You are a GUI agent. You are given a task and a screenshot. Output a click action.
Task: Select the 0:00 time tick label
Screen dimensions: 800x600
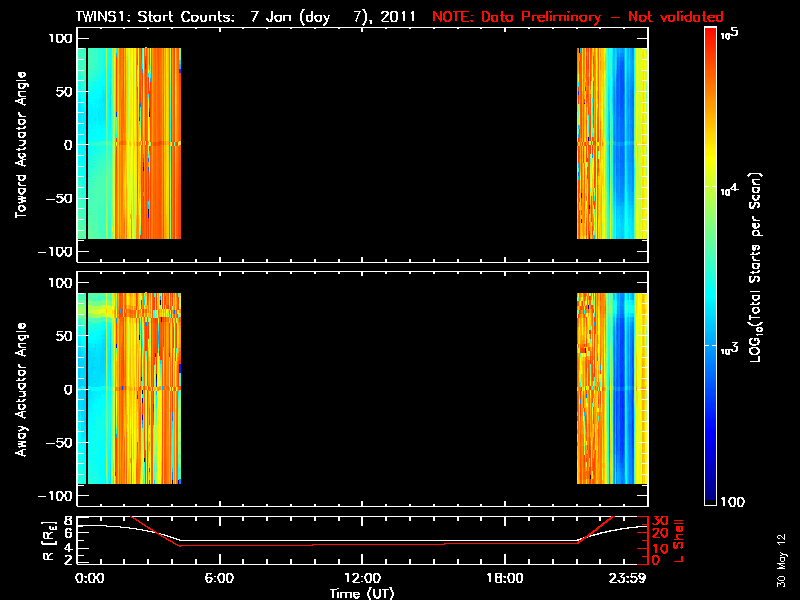tap(90, 578)
